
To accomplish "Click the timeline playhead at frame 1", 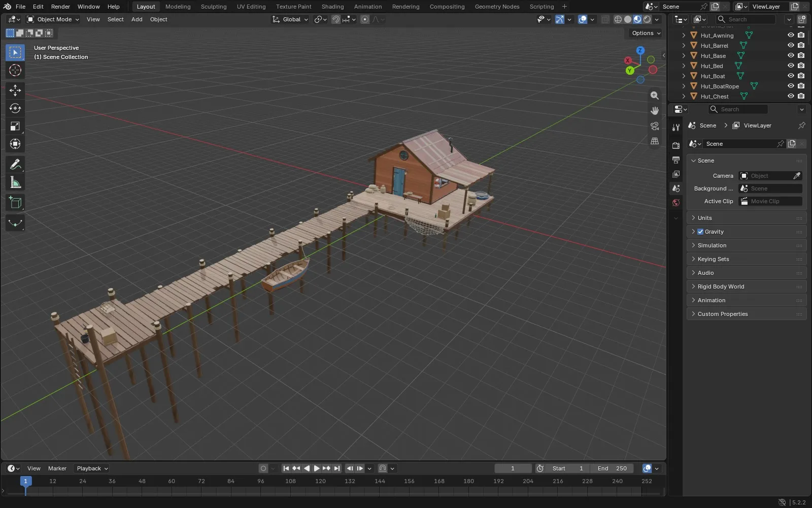I will pos(25,481).
